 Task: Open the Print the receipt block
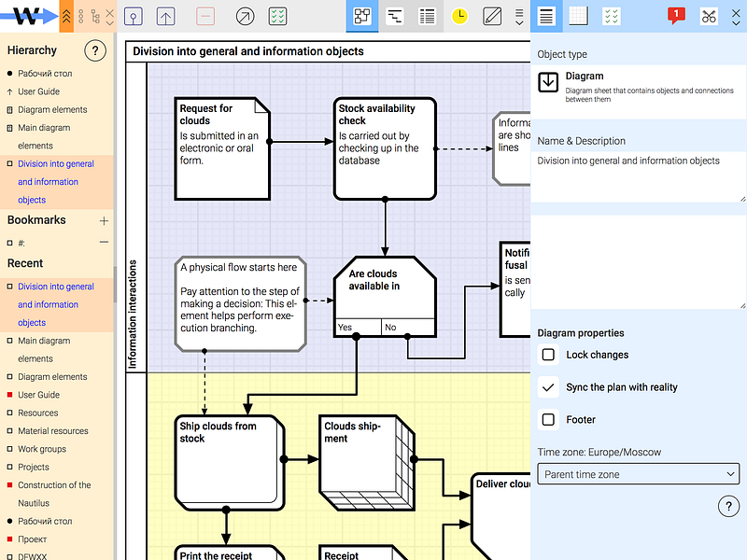coord(230,553)
